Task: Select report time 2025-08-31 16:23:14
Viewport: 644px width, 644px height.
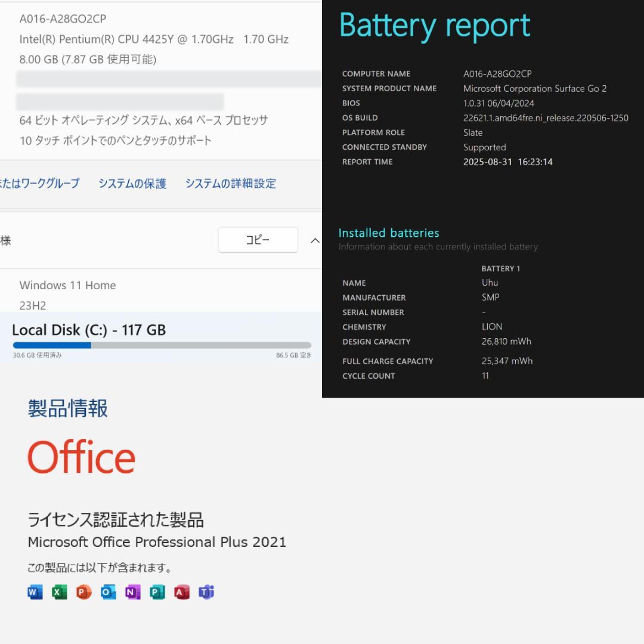Action: (x=508, y=162)
